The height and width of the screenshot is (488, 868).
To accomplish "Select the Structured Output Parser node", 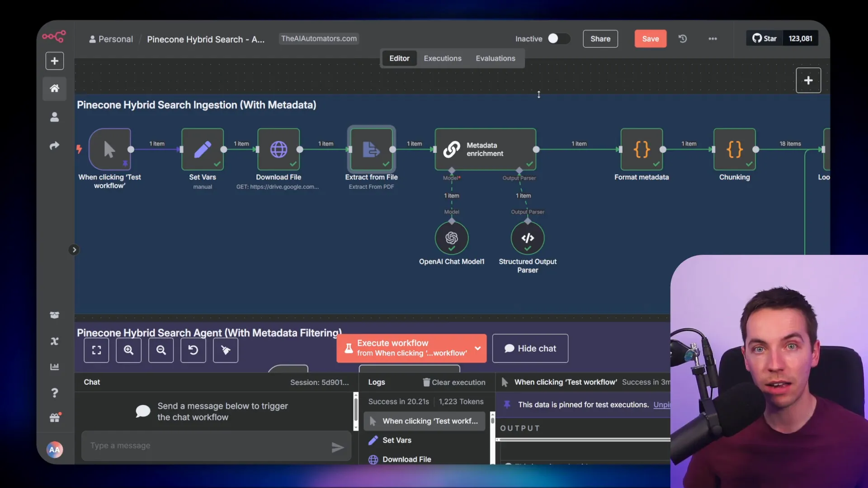I will coord(528,238).
